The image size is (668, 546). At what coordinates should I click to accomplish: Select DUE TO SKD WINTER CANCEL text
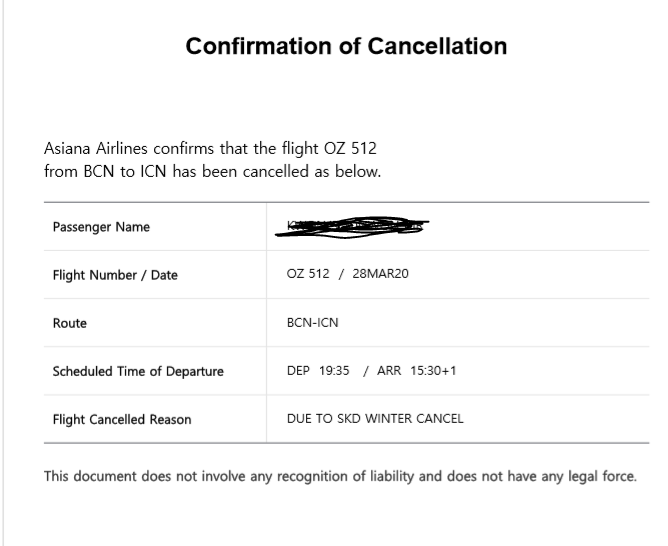click(x=375, y=419)
